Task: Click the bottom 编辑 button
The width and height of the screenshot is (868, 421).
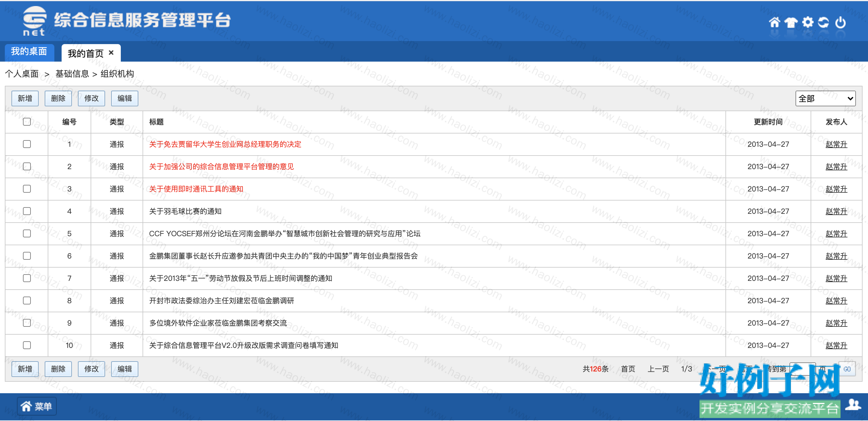Action: coord(125,369)
